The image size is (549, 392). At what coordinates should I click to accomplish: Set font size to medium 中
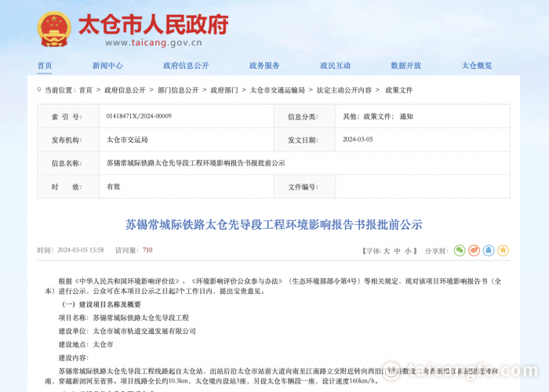click(397, 251)
